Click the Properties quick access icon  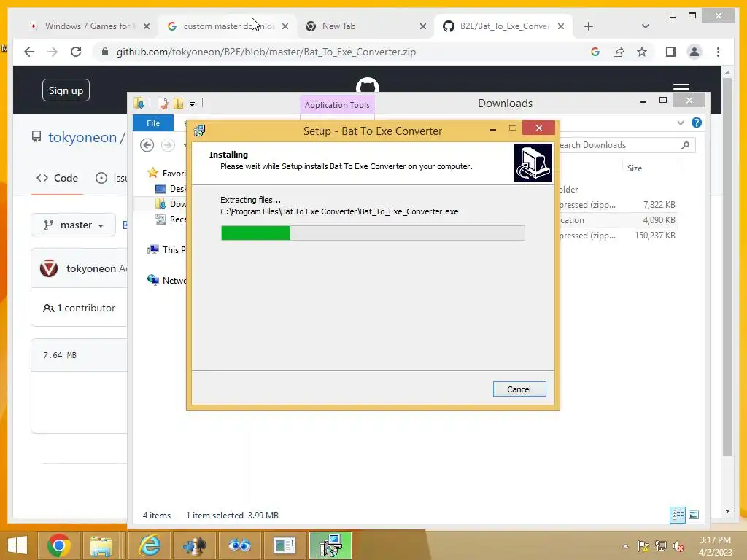click(163, 104)
